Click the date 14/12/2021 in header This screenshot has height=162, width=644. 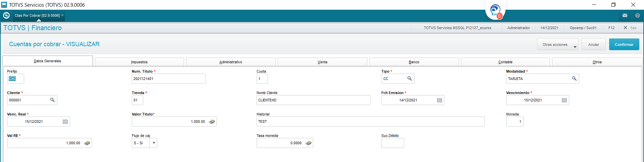click(549, 28)
